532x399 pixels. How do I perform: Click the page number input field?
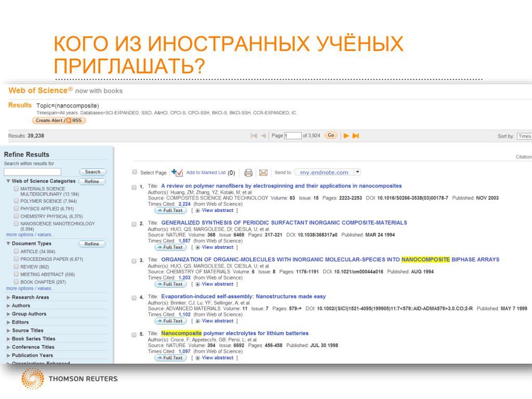tap(293, 136)
